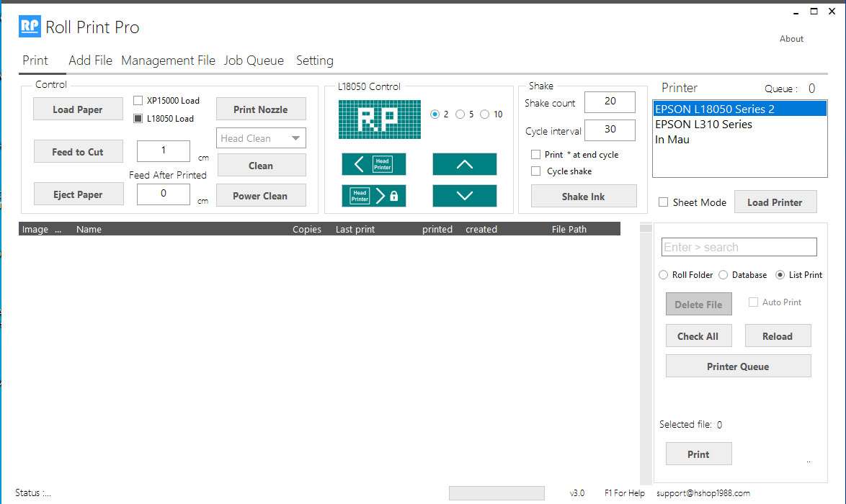Click the RP nozzle pattern image
This screenshot has width=846, height=504.
379,119
